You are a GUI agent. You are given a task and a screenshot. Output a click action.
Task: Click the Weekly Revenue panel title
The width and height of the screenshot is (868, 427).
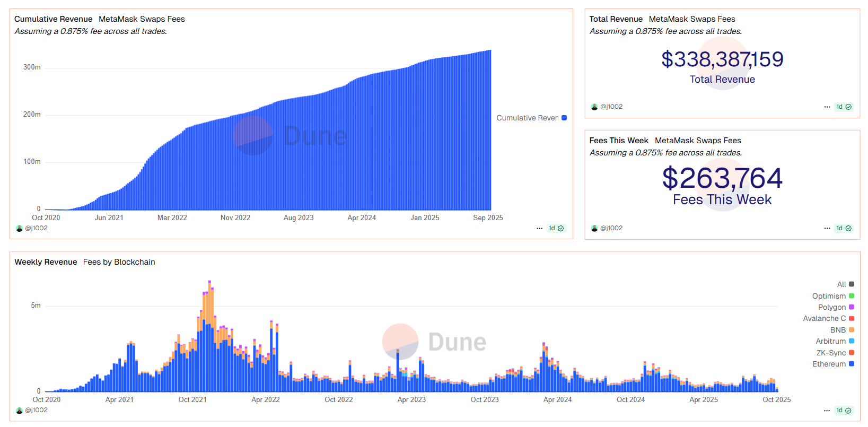pyautogui.click(x=46, y=262)
